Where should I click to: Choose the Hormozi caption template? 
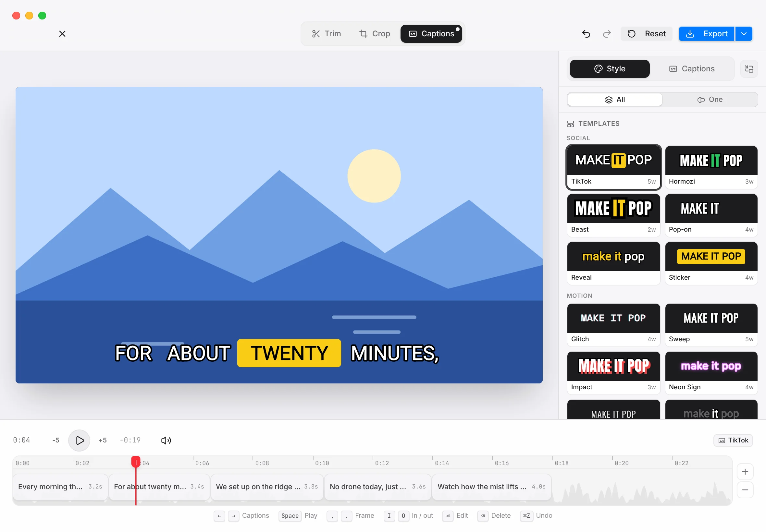pyautogui.click(x=711, y=167)
